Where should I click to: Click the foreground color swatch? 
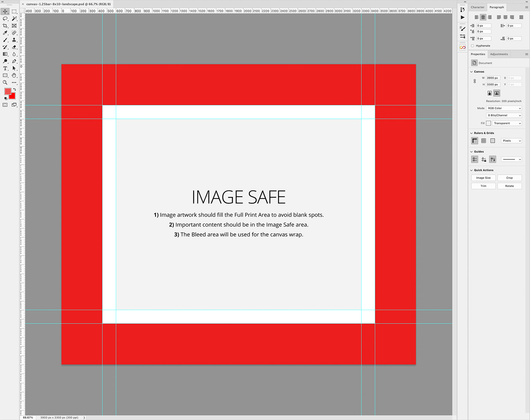tap(8, 91)
